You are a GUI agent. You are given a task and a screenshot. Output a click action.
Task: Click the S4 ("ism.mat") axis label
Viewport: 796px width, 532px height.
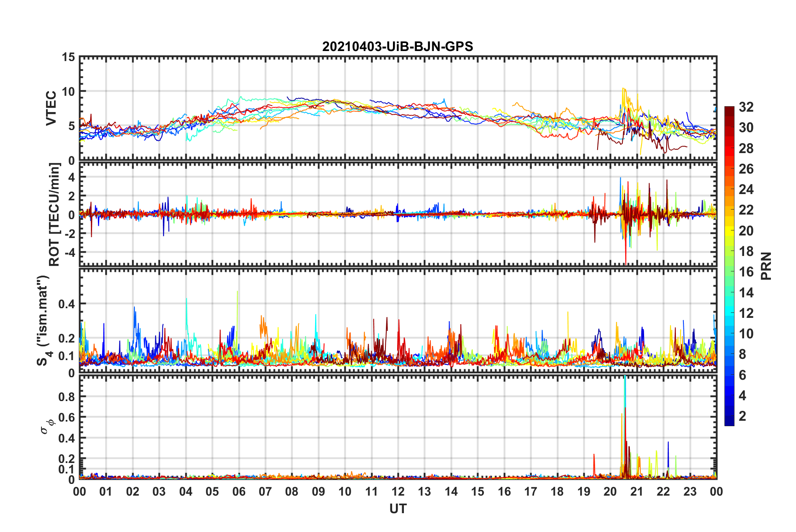(44, 320)
